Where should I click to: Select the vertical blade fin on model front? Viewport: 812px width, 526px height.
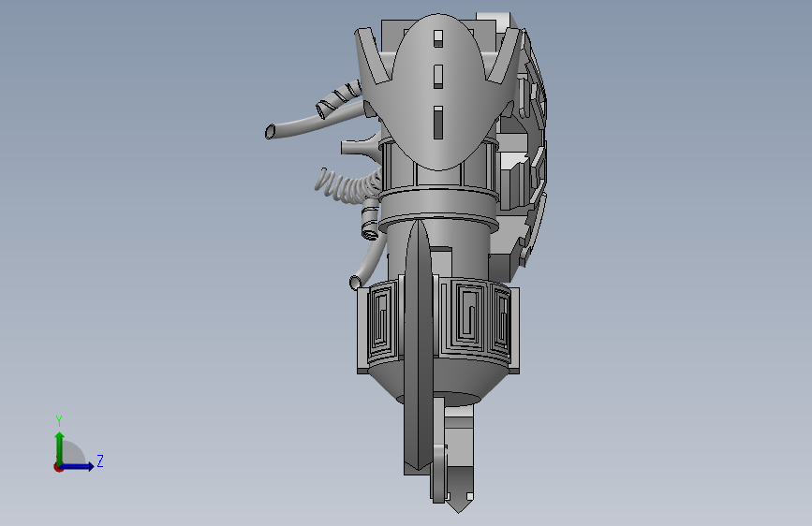pyautogui.click(x=419, y=344)
